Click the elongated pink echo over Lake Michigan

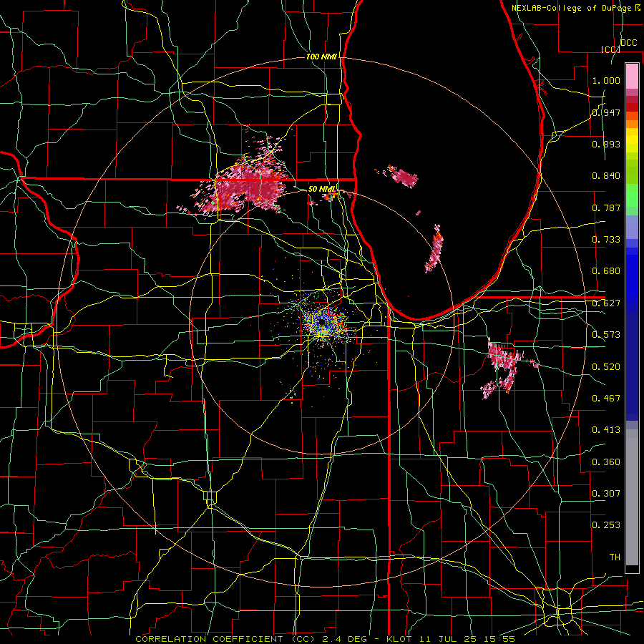pyautogui.click(x=434, y=250)
